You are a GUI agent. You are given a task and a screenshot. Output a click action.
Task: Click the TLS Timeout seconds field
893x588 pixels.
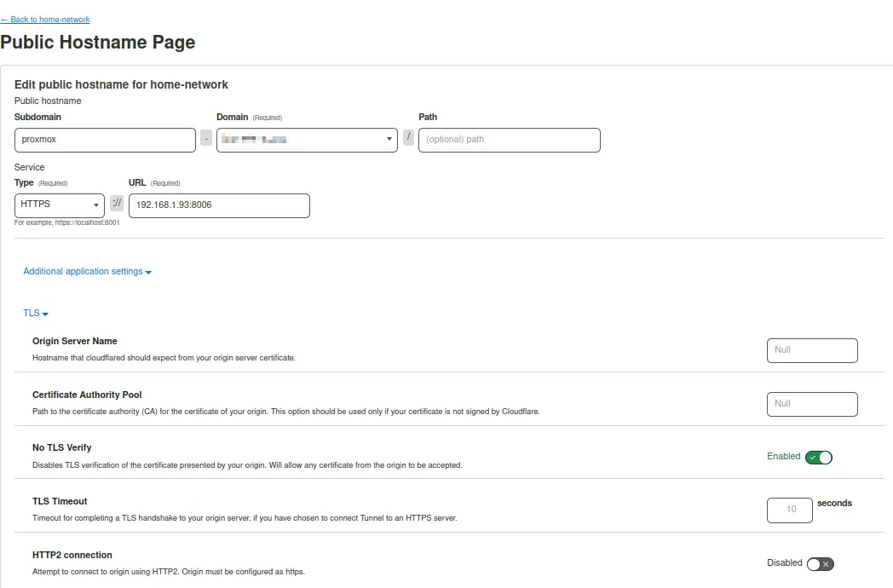(x=790, y=510)
